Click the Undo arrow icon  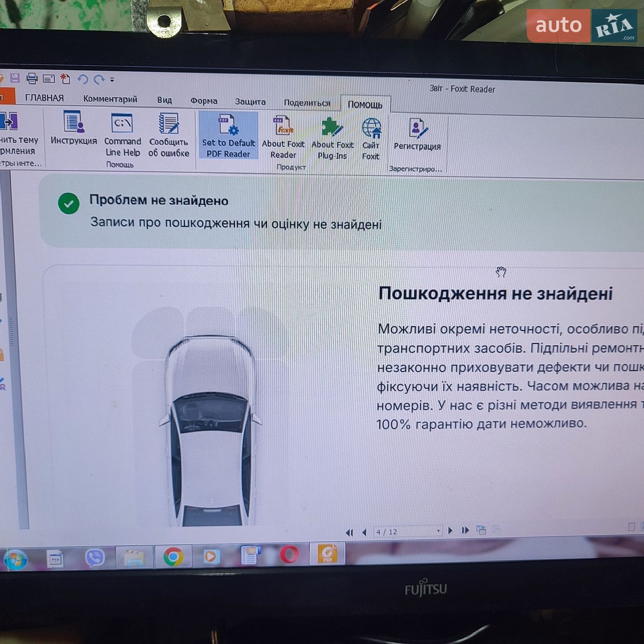coord(82,79)
